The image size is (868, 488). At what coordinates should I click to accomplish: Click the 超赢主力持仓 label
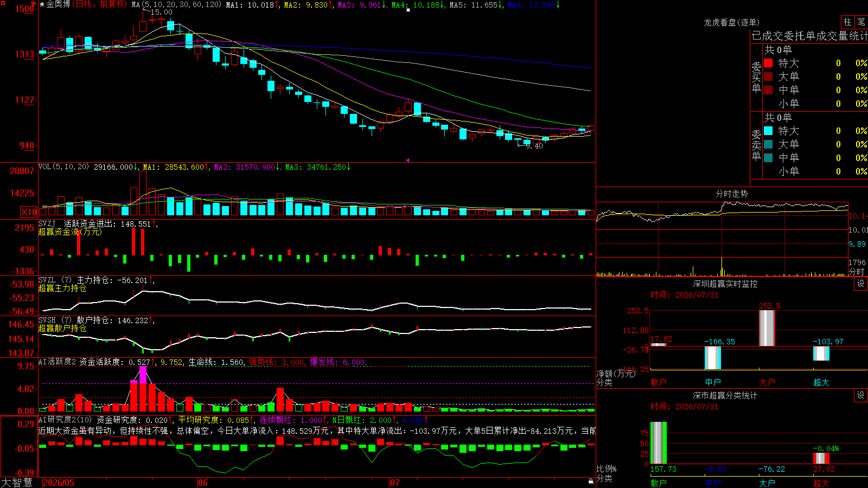(62, 288)
